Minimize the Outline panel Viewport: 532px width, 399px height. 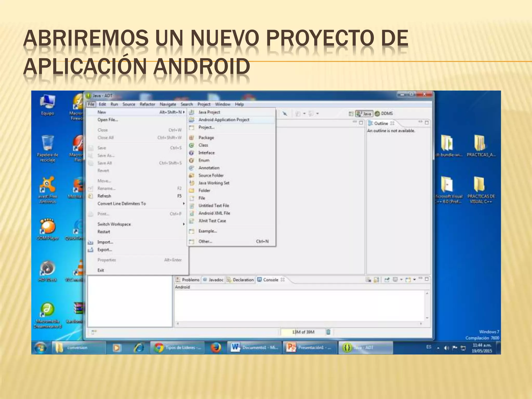click(x=420, y=122)
